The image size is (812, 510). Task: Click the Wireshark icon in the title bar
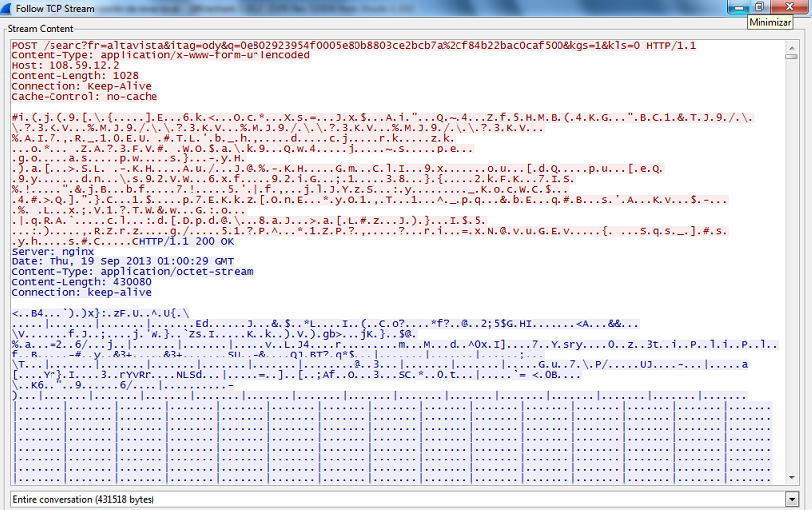click(7, 7)
